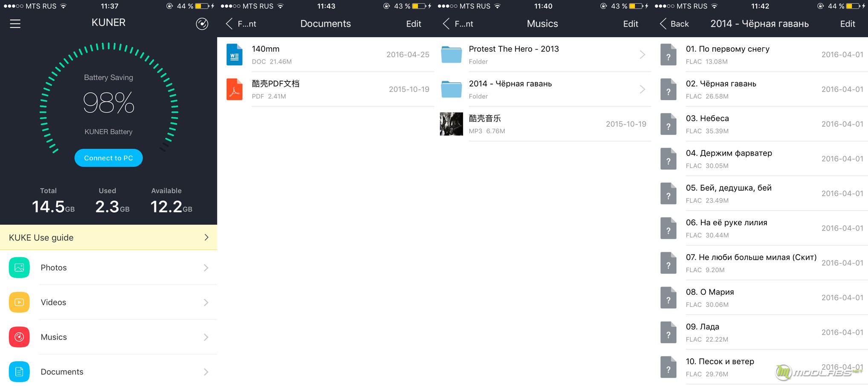The image size is (868, 386).
Task: Tap Edit on the Чёрная гавань album screen
Action: pyautogui.click(x=848, y=24)
